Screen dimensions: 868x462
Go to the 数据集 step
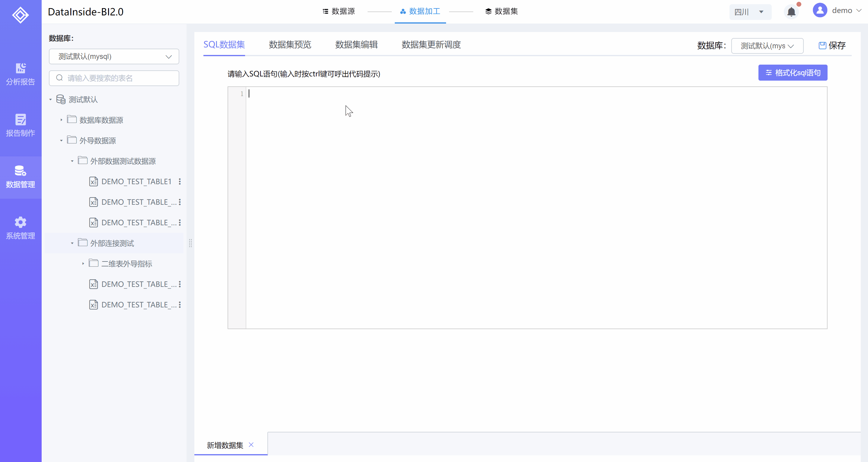tap(501, 11)
